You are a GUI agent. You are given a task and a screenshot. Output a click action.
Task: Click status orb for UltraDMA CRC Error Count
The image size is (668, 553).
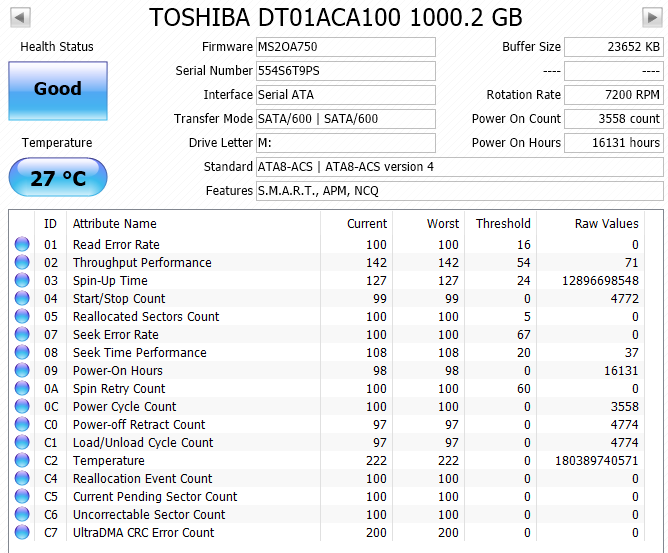(x=22, y=532)
